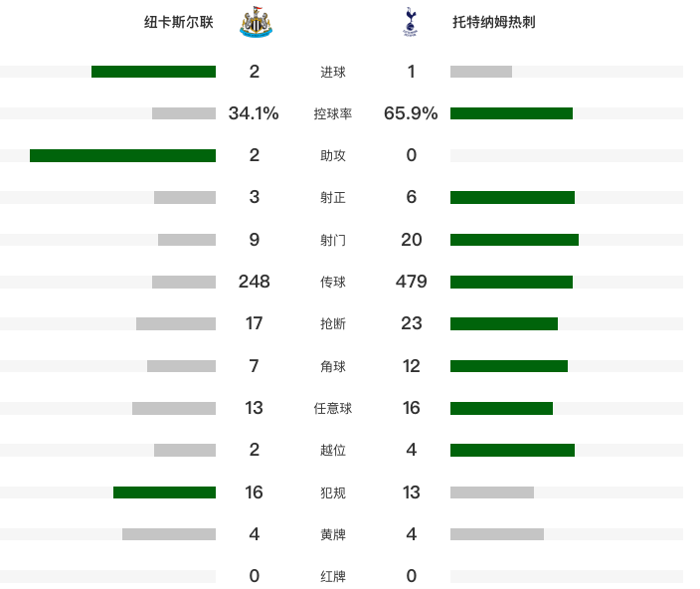Click the 248 passes value
The width and height of the screenshot is (700, 589).
pos(254,282)
